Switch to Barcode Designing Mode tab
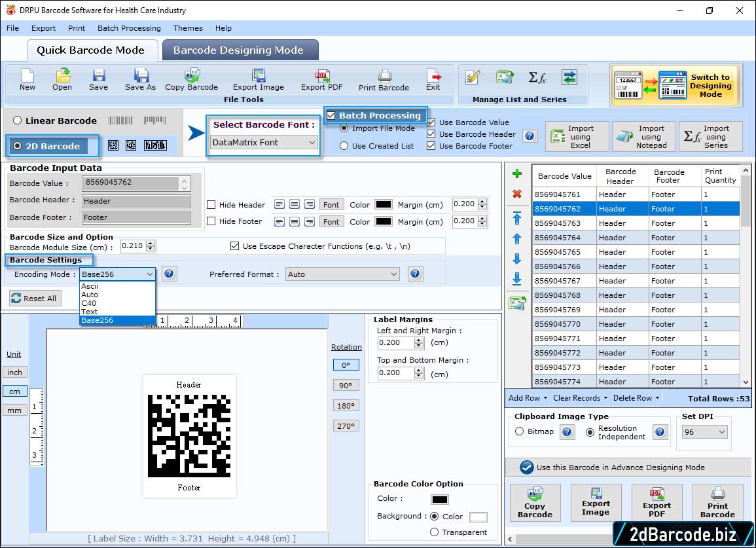This screenshot has height=548, width=756. (x=238, y=50)
